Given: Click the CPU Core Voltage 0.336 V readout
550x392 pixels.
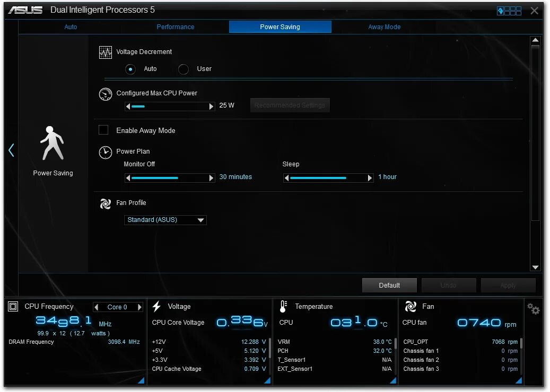Looking at the screenshot, I should [242, 322].
